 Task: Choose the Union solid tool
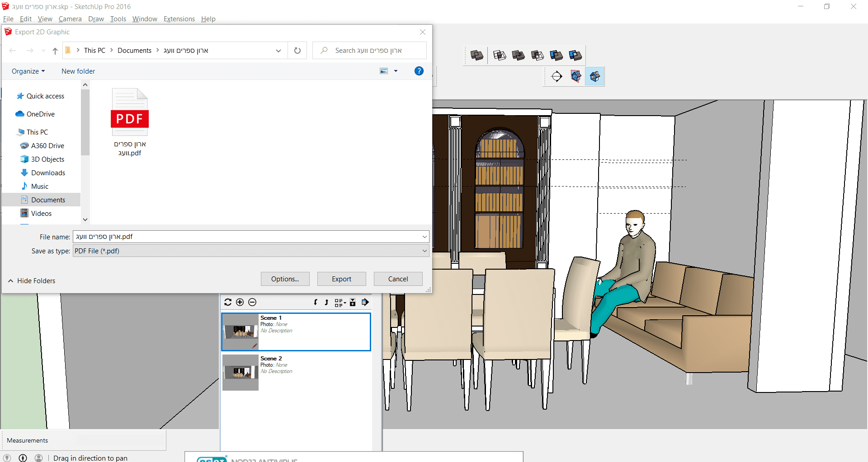(x=518, y=56)
